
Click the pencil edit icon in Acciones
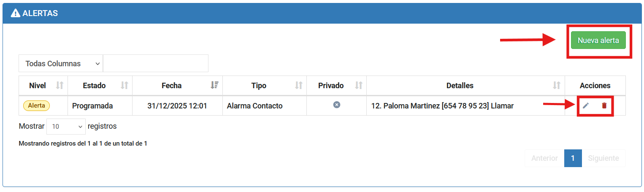pyautogui.click(x=585, y=105)
